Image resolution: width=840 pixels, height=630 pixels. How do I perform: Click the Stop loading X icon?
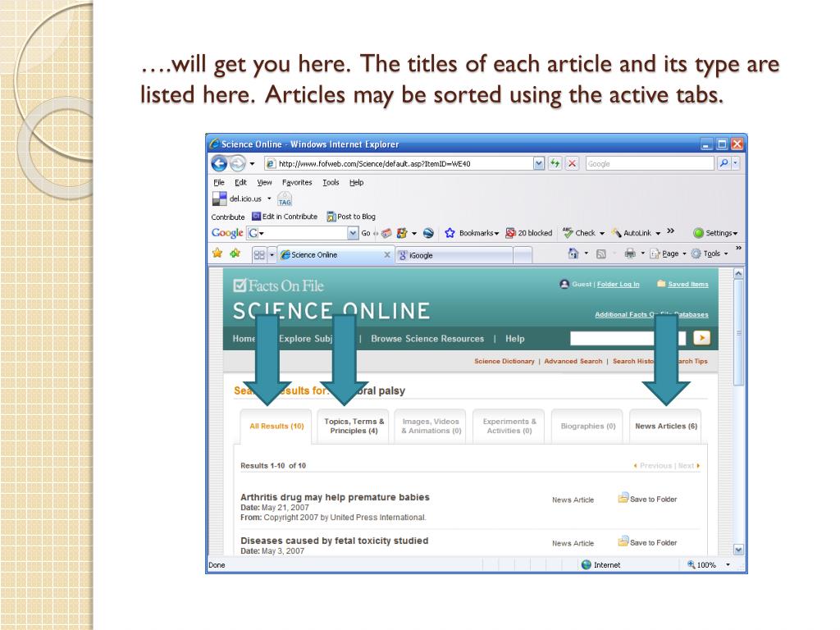click(x=572, y=164)
